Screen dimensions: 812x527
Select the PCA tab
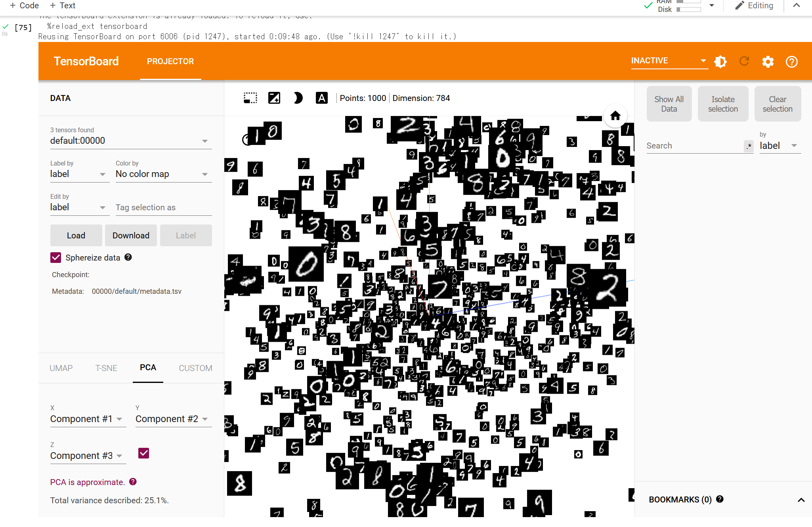click(148, 367)
